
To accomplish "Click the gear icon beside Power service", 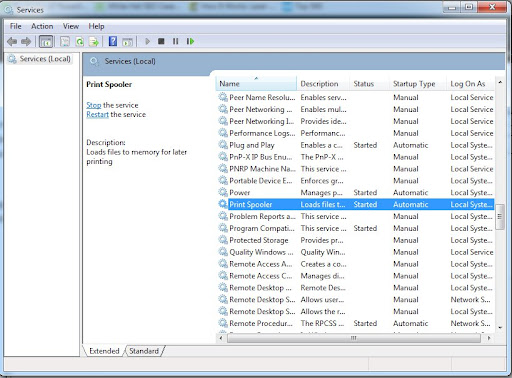I will tap(222, 192).
